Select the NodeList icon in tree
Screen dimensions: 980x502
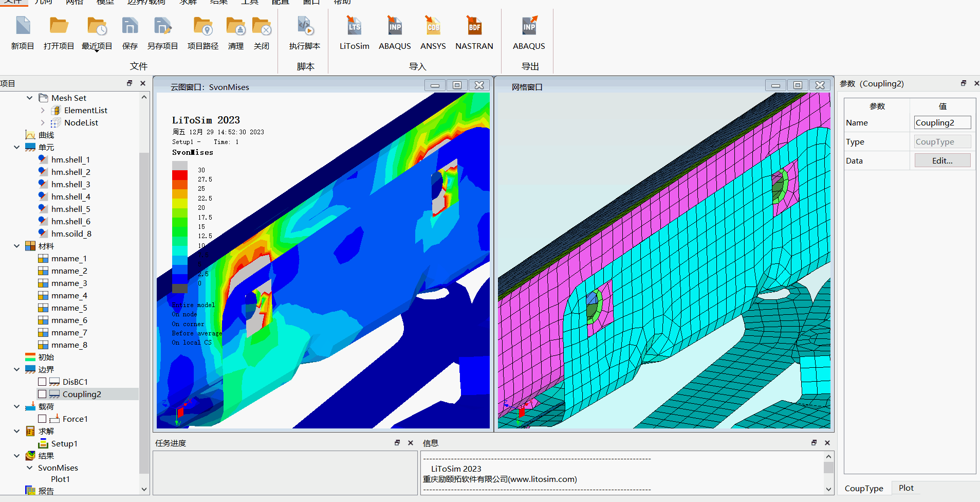(x=56, y=122)
